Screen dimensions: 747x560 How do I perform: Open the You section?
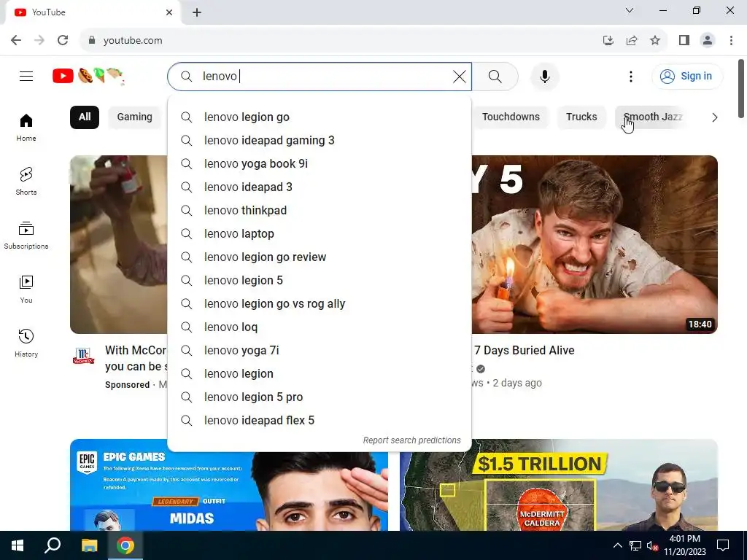(x=26, y=289)
